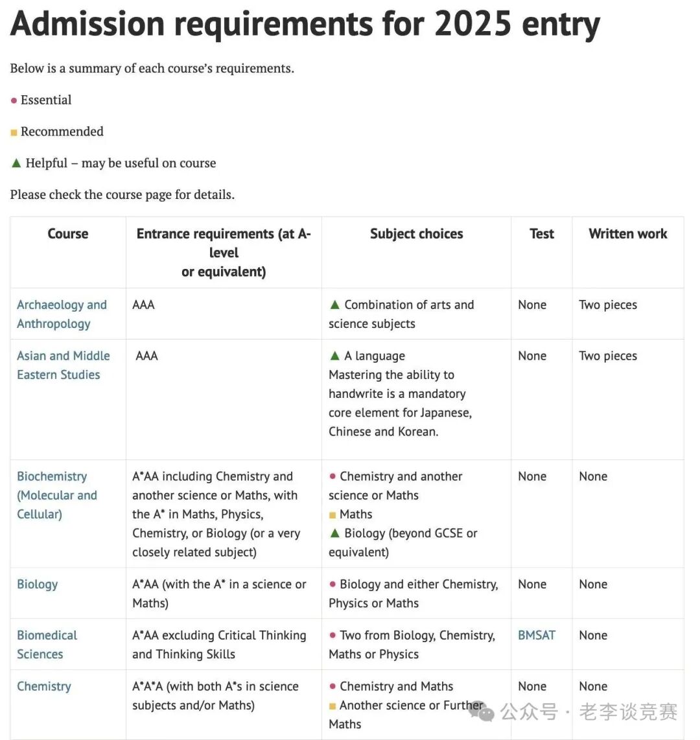Click green triangle beside "Biology (beyond GCSE"
The width and height of the screenshot is (700, 740).
point(334,533)
